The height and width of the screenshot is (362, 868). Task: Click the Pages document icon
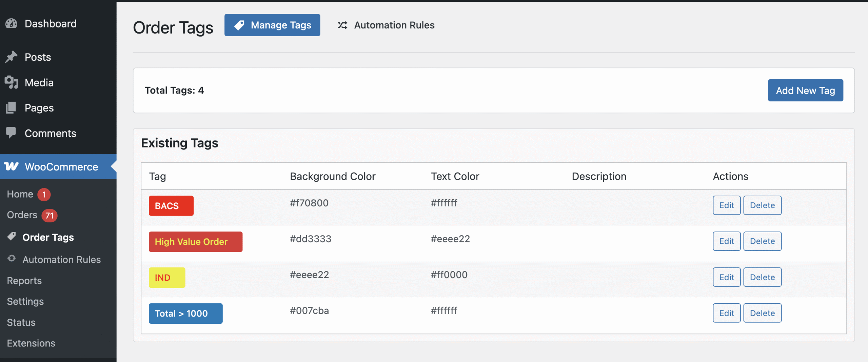point(11,108)
